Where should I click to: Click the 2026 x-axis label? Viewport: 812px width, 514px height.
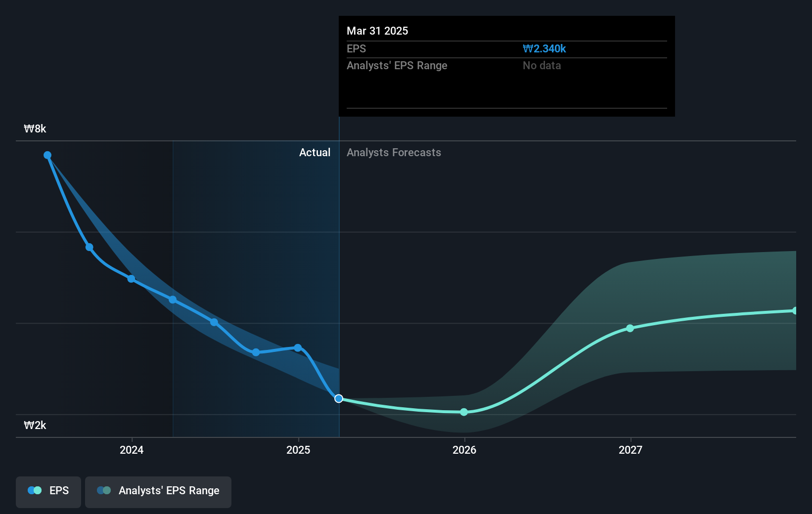(x=464, y=450)
